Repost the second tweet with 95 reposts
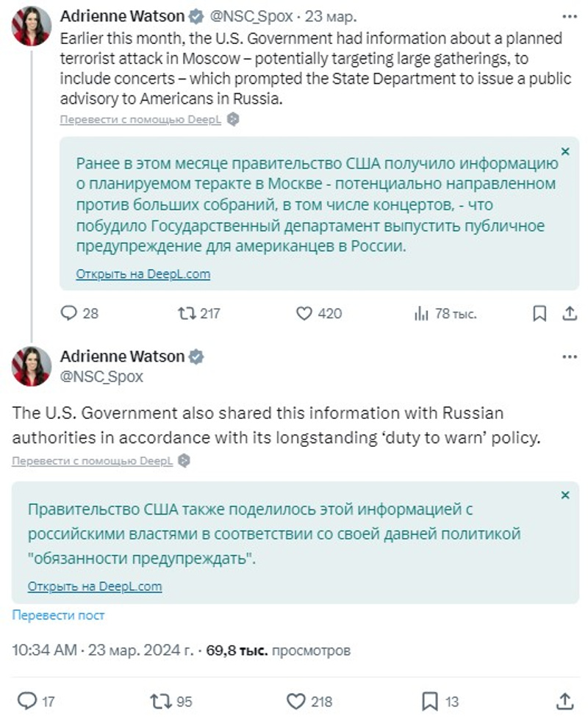Image resolution: width=588 pixels, height=724 pixels. pyautogui.click(x=159, y=701)
